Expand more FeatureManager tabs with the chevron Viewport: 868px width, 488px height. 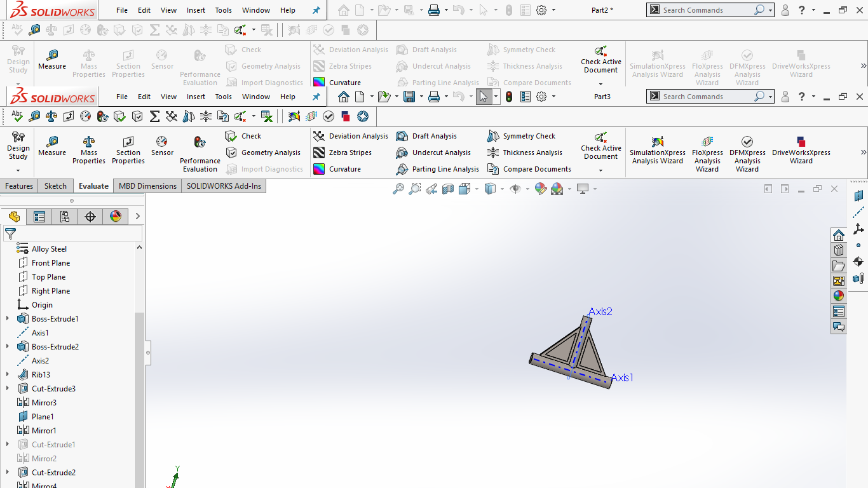point(137,217)
